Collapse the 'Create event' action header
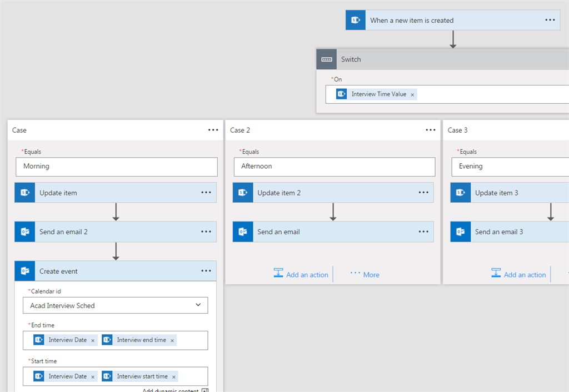569x392 pixels. [x=116, y=271]
